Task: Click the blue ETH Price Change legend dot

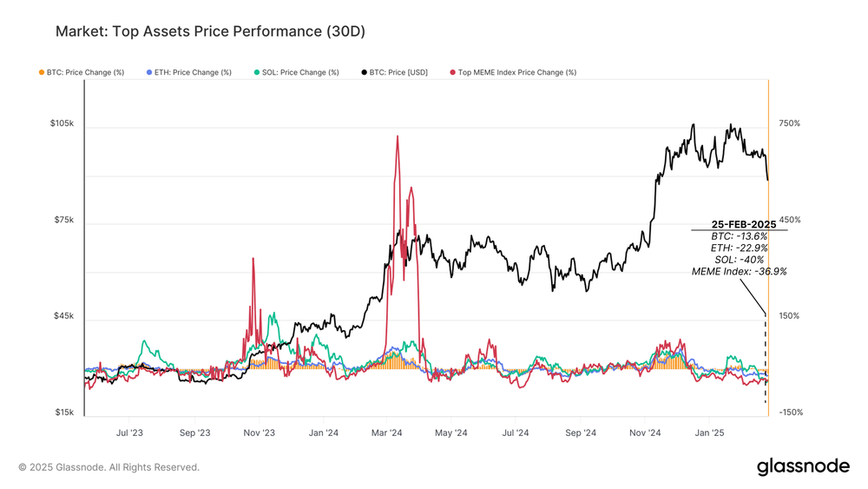Action: click(149, 73)
